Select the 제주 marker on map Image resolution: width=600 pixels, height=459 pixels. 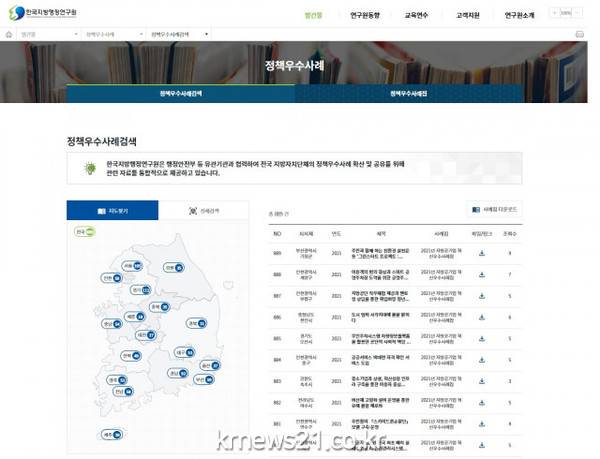(112, 435)
